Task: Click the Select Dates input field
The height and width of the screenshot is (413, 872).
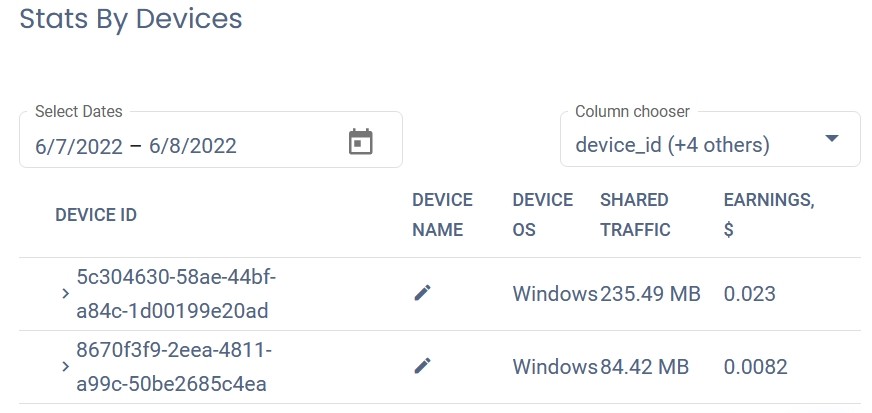Action: pos(211,140)
